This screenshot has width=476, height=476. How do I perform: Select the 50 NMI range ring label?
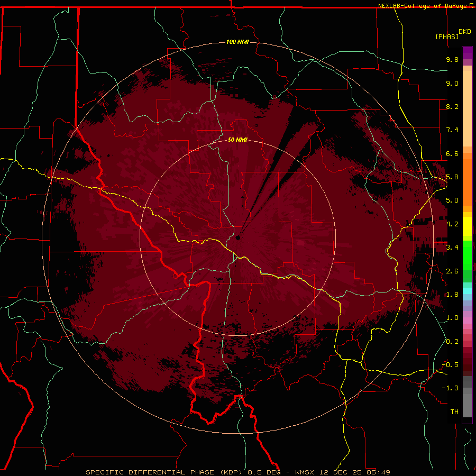click(x=237, y=140)
